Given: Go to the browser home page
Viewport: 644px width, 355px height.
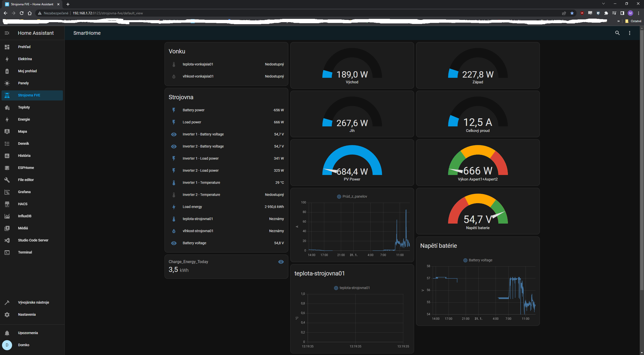Looking at the screenshot, I should click(x=30, y=13).
